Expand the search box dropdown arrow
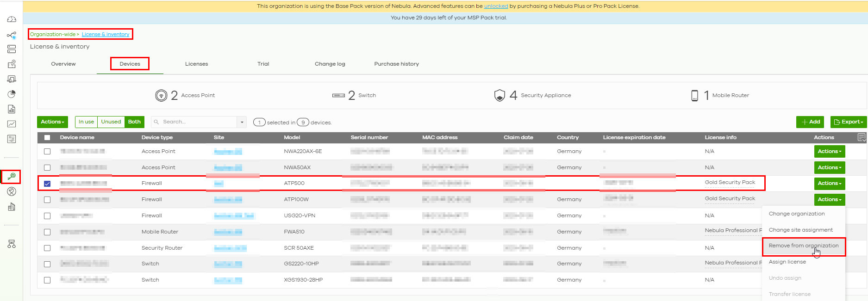Viewport: 868px width, 301px height. pyautogui.click(x=242, y=122)
